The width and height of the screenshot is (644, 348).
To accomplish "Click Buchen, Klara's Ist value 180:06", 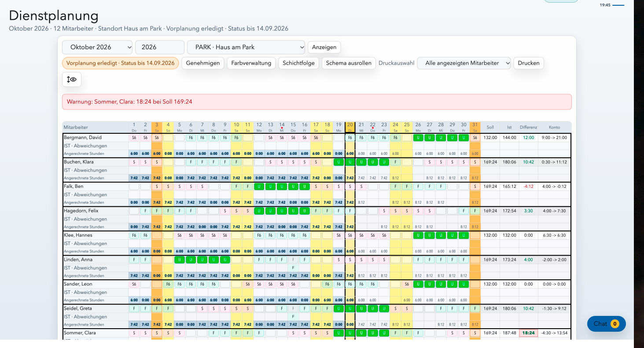I will pyautogui.click(x=509, y=162).
